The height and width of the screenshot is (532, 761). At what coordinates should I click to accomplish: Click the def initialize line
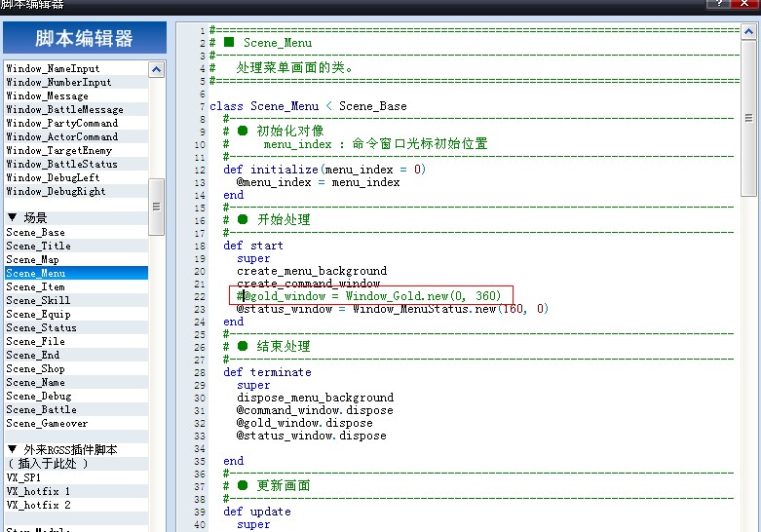[x=324, y=169]
